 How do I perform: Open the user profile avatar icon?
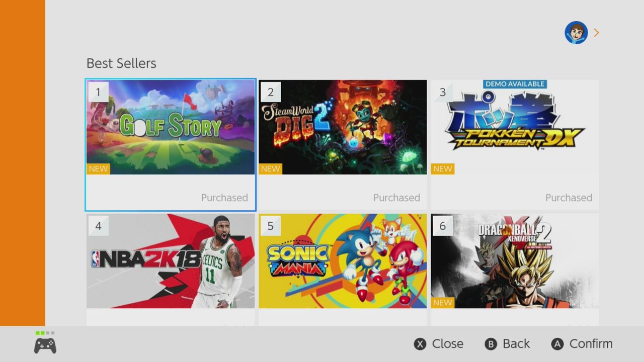(x=576, y=33)
